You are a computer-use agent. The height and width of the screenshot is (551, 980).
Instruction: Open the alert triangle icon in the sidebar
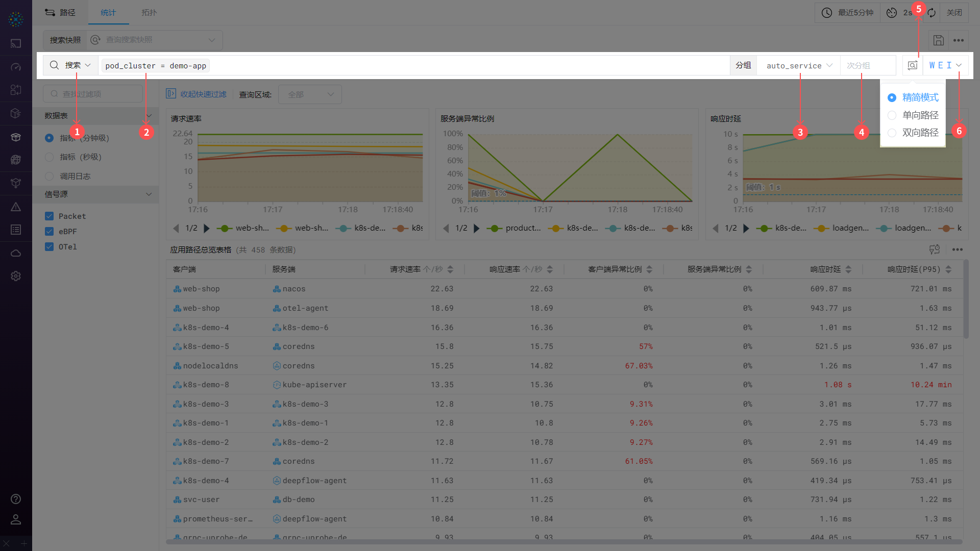tap(16, 207)
